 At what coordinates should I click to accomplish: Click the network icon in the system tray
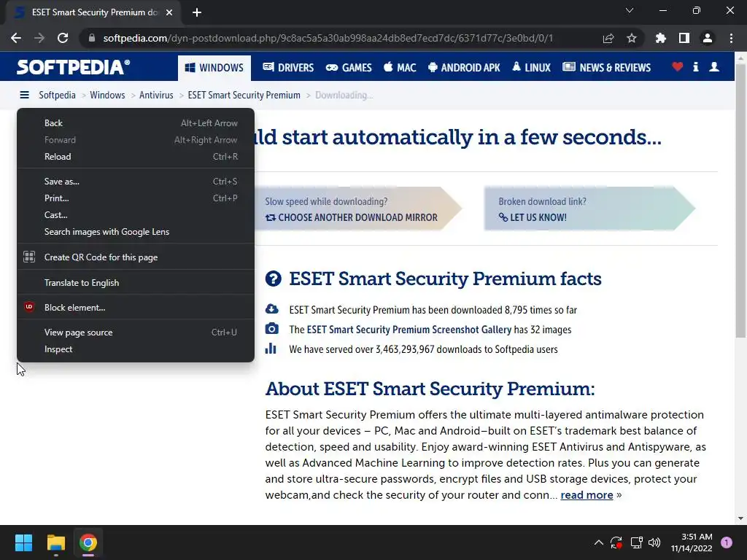click(636, 542)
